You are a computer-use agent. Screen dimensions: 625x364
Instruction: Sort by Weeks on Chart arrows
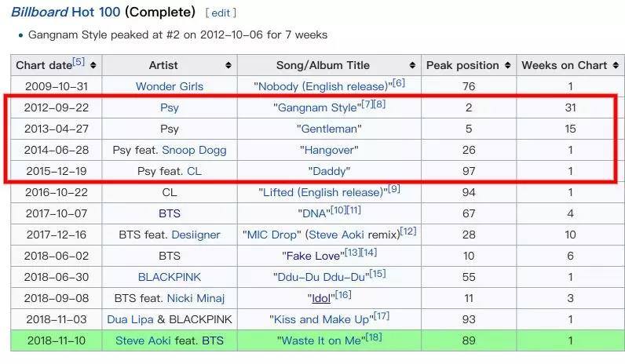click(618, 65)
